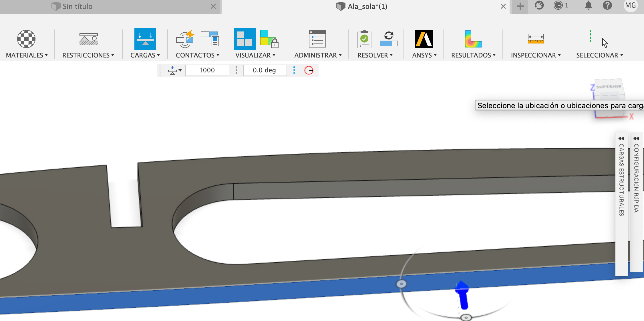Click the automatic contacts lightning icon
This screenshot has height=321, width=644.
(x=185, y=39)
